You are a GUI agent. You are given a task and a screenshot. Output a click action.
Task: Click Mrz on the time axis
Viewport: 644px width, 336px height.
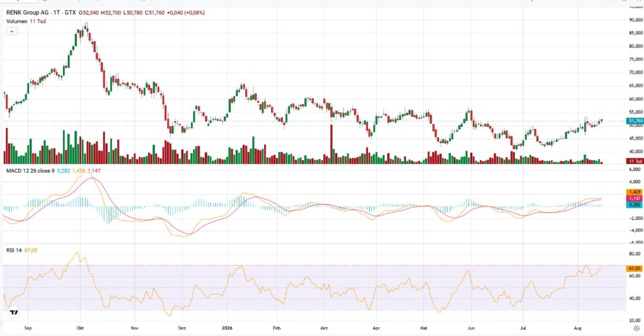(x=324, y=328)
